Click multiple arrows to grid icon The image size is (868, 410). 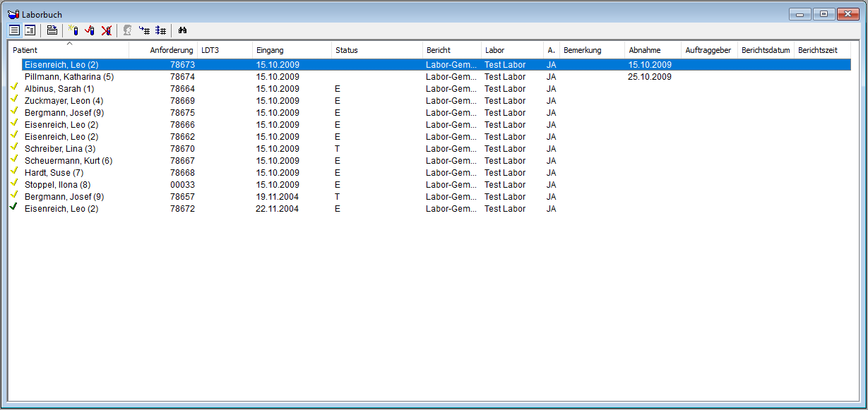[x=161, y=30]
